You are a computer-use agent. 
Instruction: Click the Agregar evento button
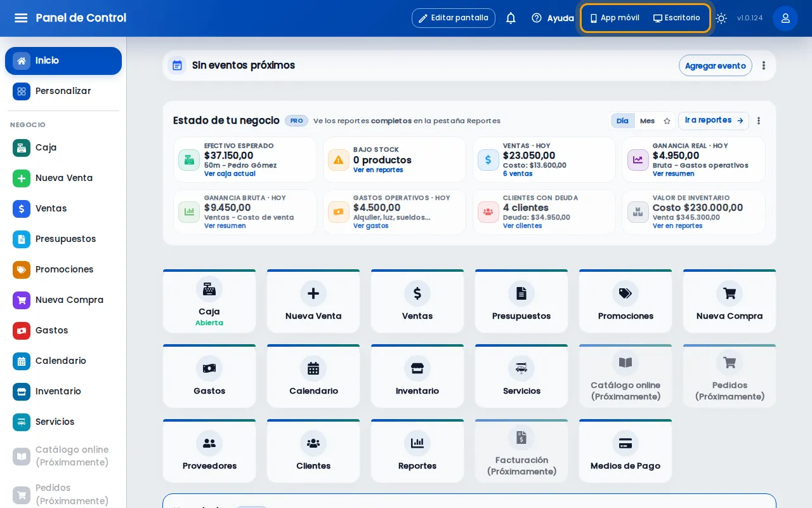(716, 65)
